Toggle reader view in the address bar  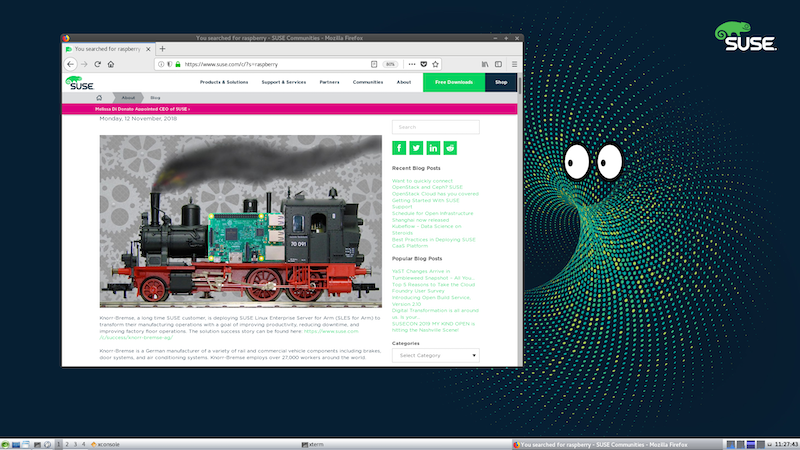click(373, 64)
